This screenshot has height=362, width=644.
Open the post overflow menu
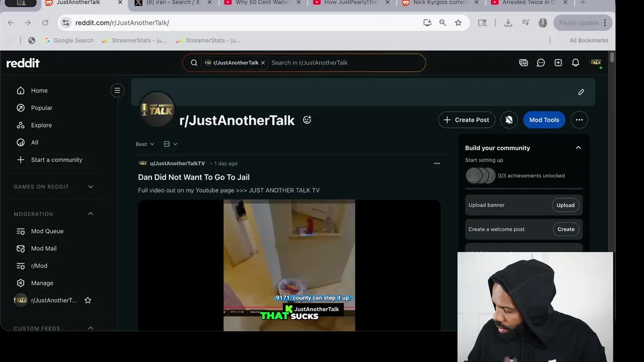coord(437,163)
